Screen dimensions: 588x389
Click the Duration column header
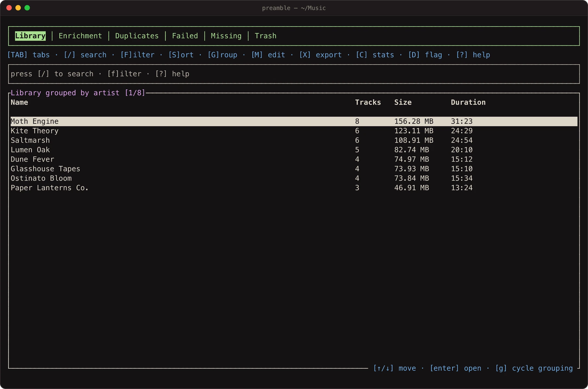point(468,102)
